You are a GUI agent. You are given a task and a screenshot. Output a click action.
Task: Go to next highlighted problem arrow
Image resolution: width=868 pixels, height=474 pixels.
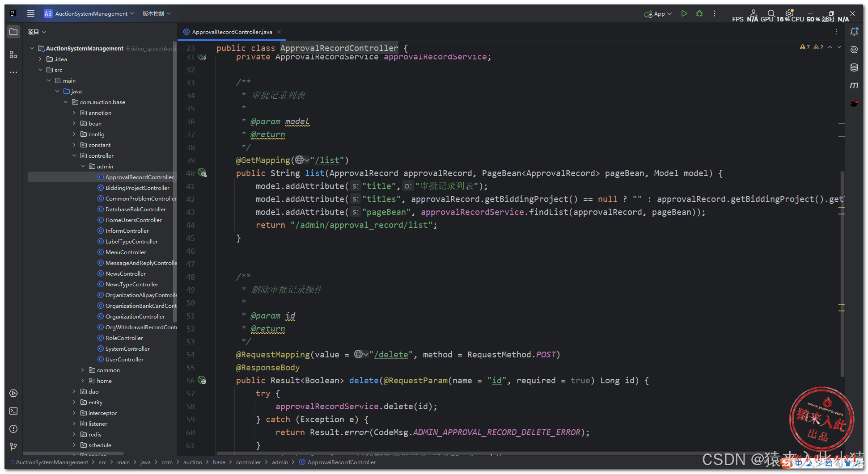(x=839, y=47)
